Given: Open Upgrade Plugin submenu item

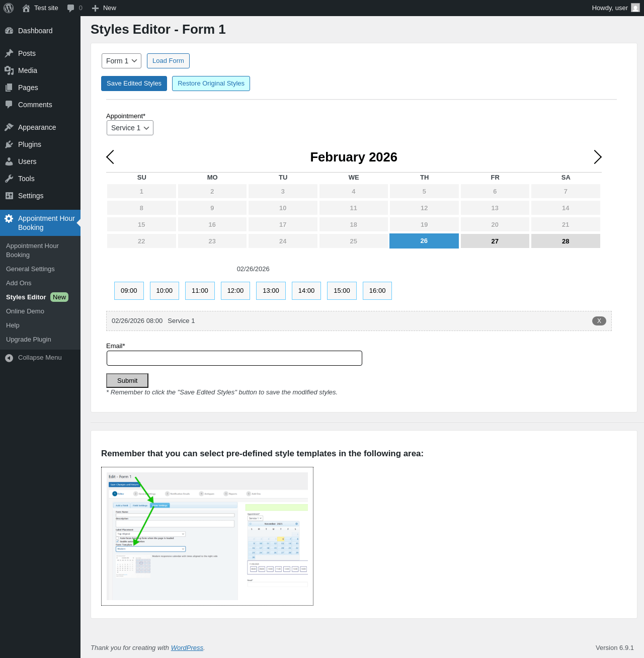Looking at the screenshot, I should pyautogui.click(x=29, y=340).
